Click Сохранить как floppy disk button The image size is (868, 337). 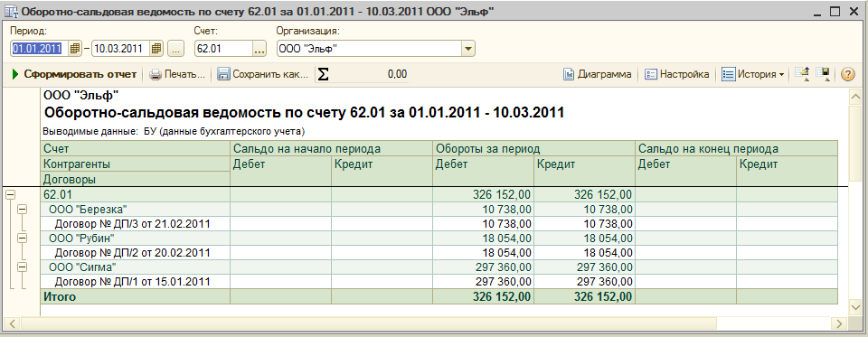(x=262, y=74)
